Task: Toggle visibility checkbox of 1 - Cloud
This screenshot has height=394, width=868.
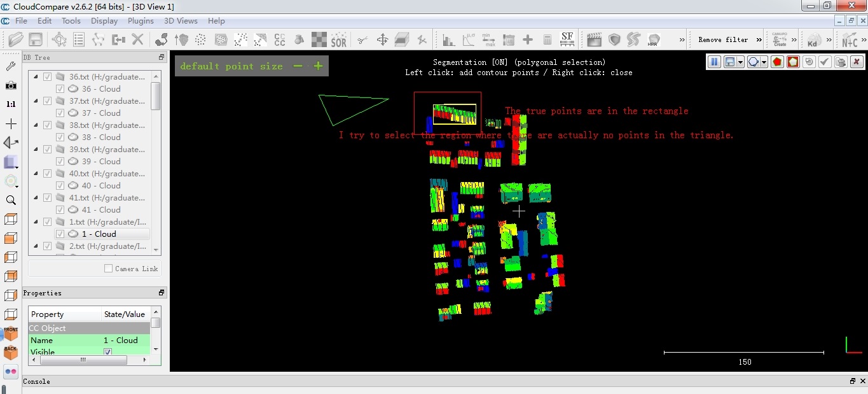Action: tap(60, 234)
